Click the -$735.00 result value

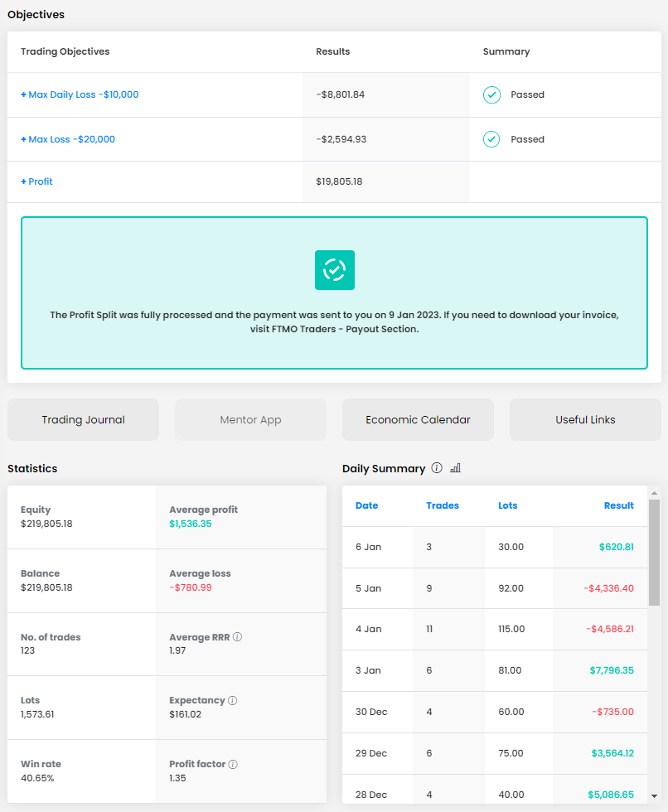click(x=613, y=712)
